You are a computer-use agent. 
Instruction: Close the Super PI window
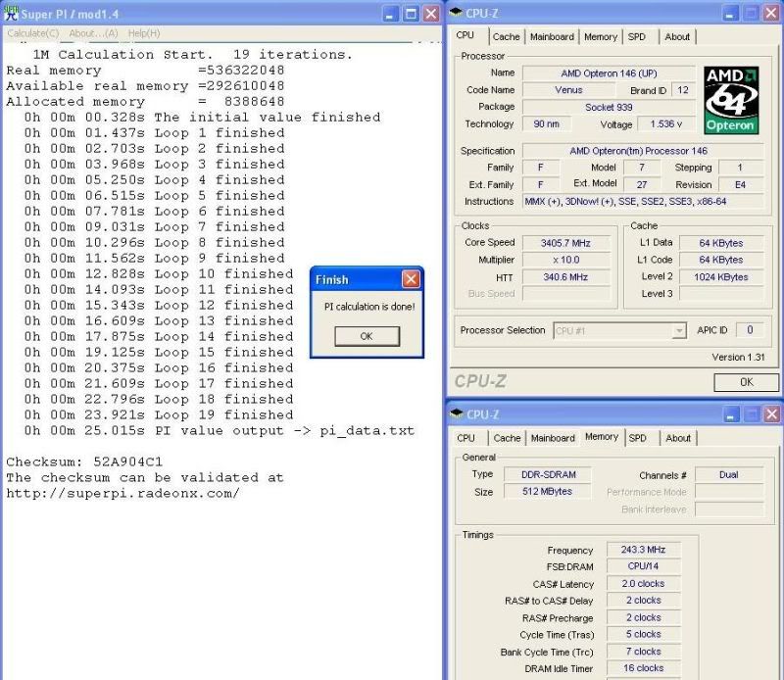point(431,14)
